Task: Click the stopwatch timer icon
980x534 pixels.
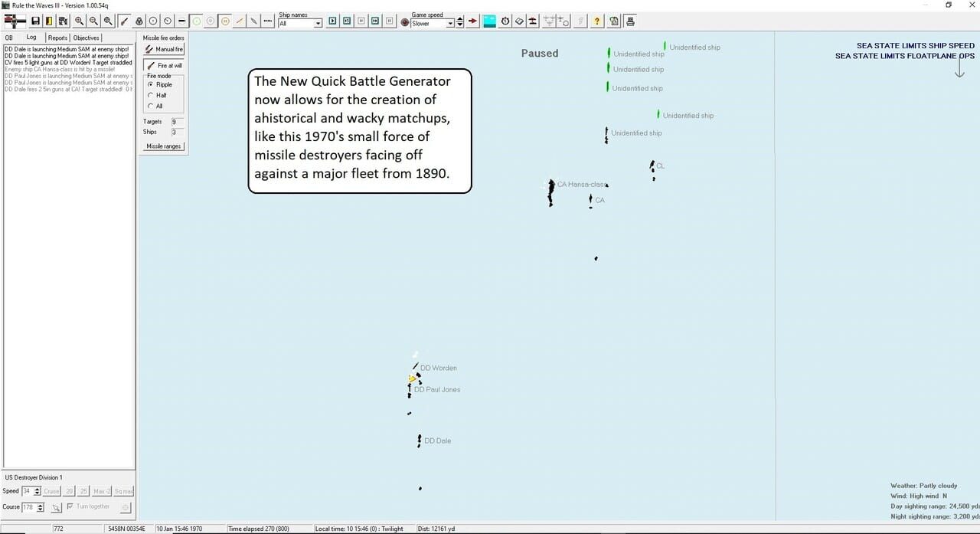Action: coord(504,21)
